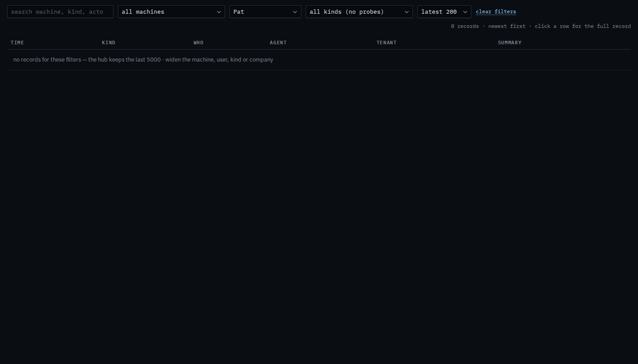The width and height of the screenshot is (638, 364).
Task: Click the WHO column header
Action: point(198,43)
